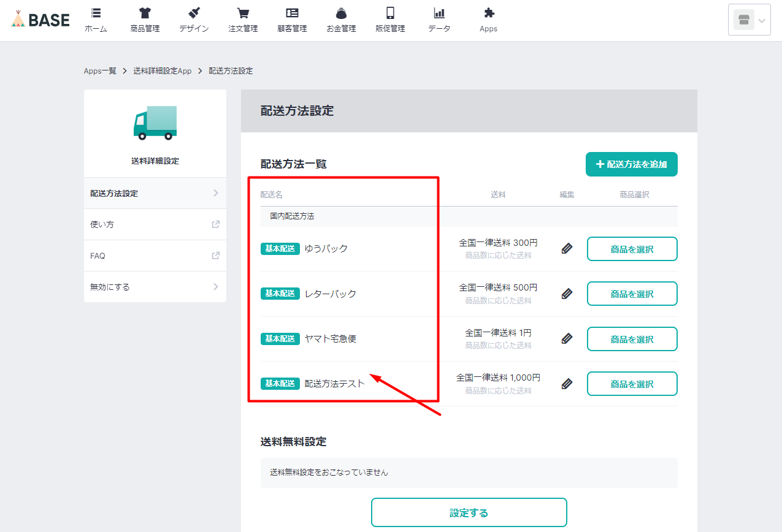The width and height of the screenshot is (782, 532).
Task: Click 全国一律送料 1円 text
Action: click(498, 333)
